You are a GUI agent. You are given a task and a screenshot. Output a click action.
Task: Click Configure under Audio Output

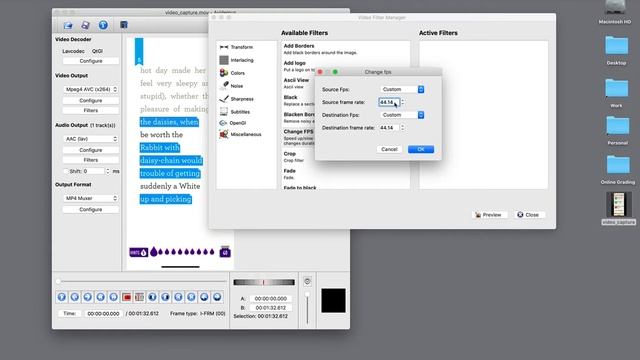pyautogui.click(x=91, y=150)
